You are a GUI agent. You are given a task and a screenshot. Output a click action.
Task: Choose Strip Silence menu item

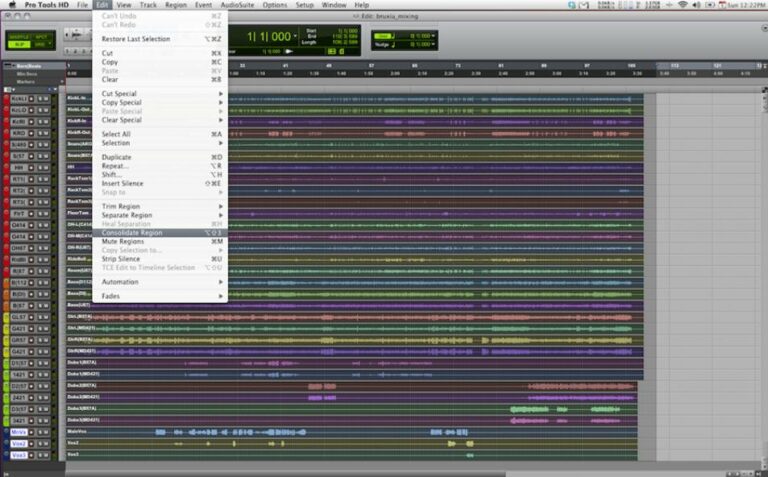(x=162, y=259)
